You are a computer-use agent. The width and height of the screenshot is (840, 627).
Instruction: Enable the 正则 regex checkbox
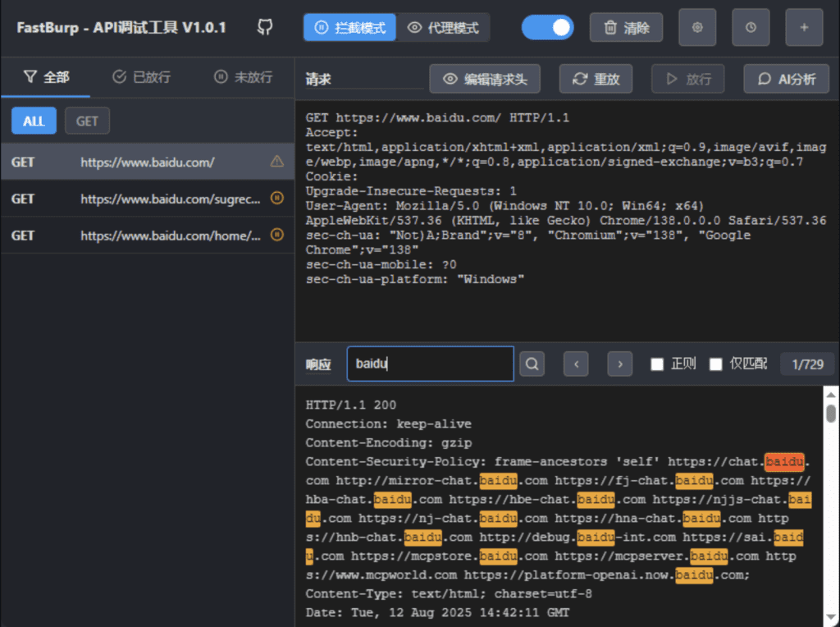[x=657, y=364]
